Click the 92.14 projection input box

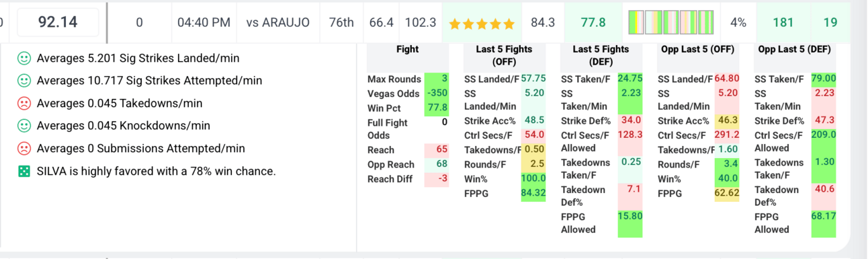point(58,22)
